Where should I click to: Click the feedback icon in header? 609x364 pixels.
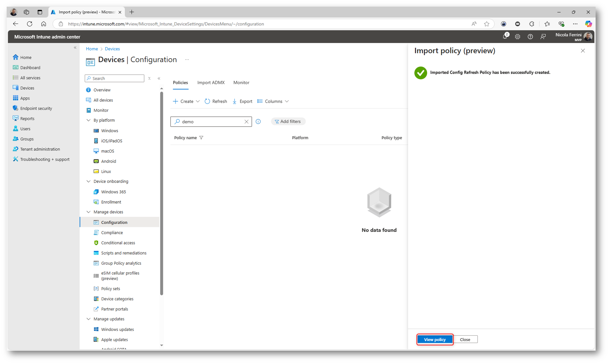(543, 37)
